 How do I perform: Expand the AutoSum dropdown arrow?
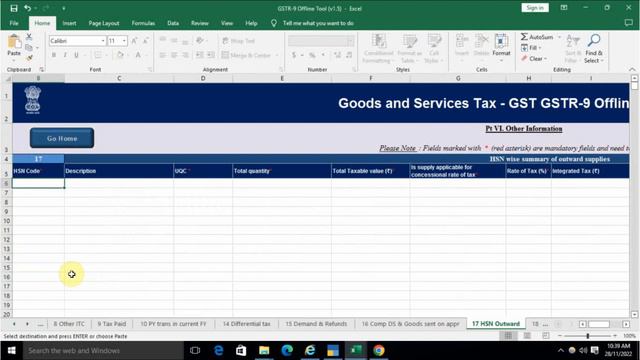pyautogui.click(x=559, y=37)
